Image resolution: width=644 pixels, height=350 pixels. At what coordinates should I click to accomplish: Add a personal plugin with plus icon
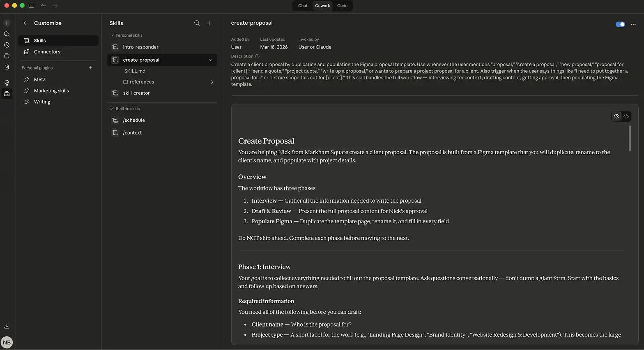point(90,68)
